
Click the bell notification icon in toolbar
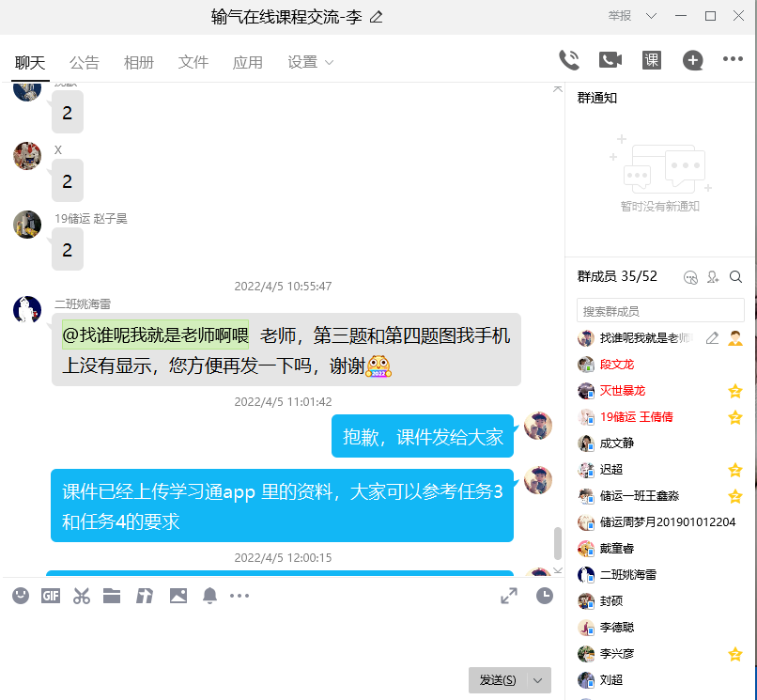(x=209, y=595)
